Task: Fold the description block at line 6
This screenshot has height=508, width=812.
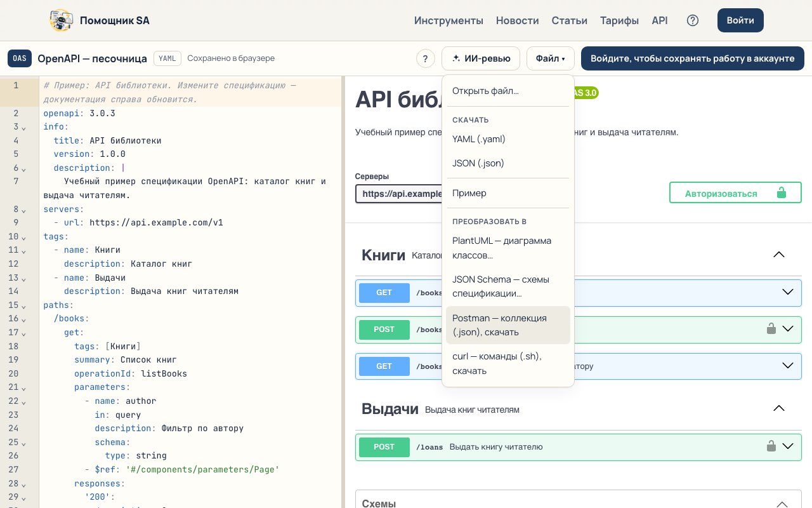Action: point(24,169)
